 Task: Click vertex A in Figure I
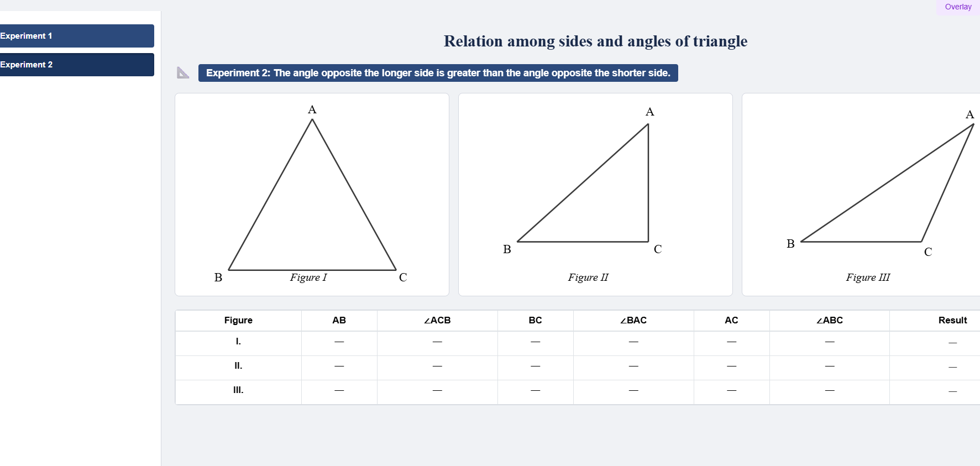pos(312,109)
